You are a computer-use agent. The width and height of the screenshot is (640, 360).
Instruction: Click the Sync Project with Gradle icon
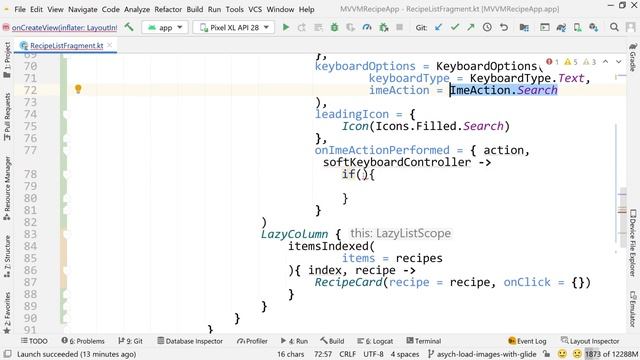tap(561, 27)
